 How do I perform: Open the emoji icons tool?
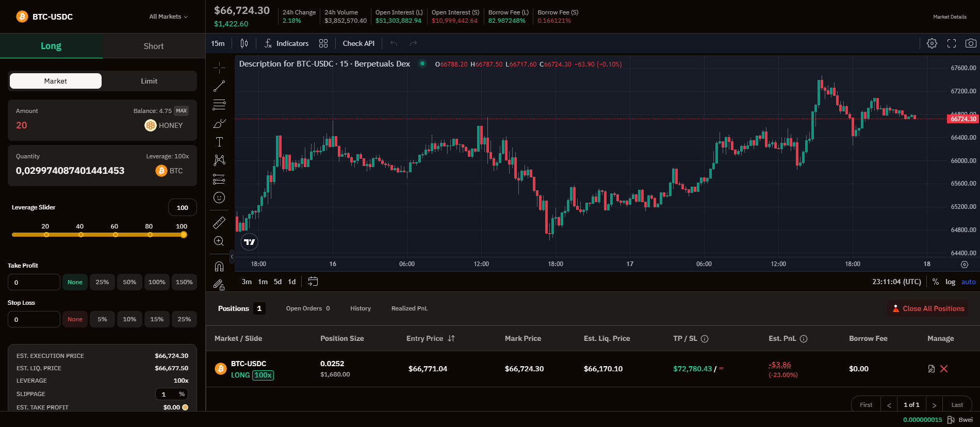click(x=219, y=198)
